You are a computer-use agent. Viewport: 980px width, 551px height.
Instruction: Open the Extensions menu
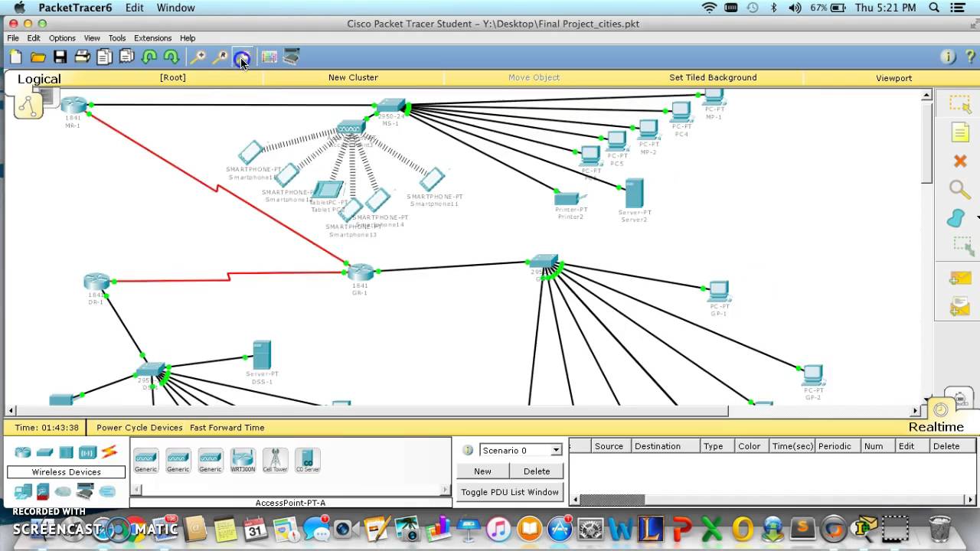pos(152,37)
